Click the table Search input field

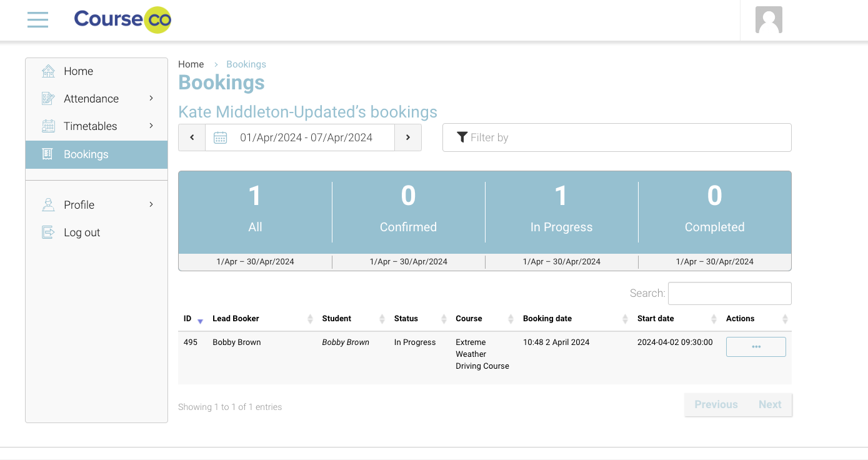(x=729, y=293)
